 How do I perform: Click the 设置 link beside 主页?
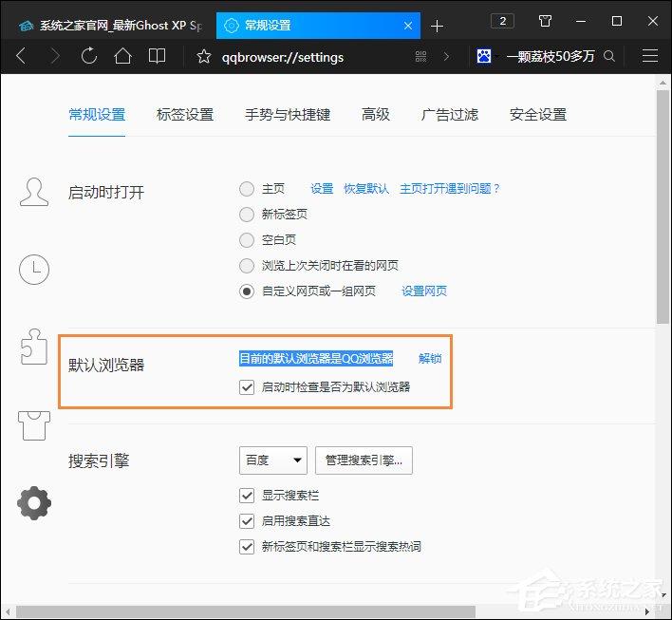(322, 189)
